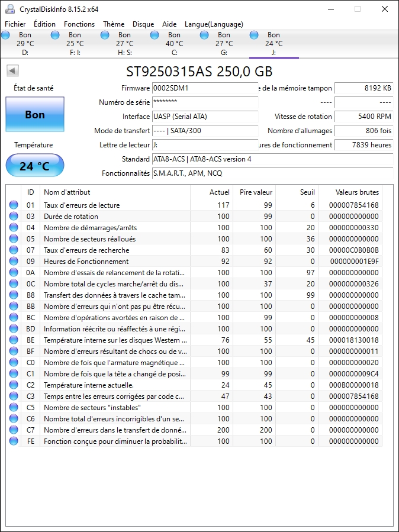Screen dimensions: 399x532
Task: Click status orb for drive C: at 40 °C
Action: (x=155, y=36)
